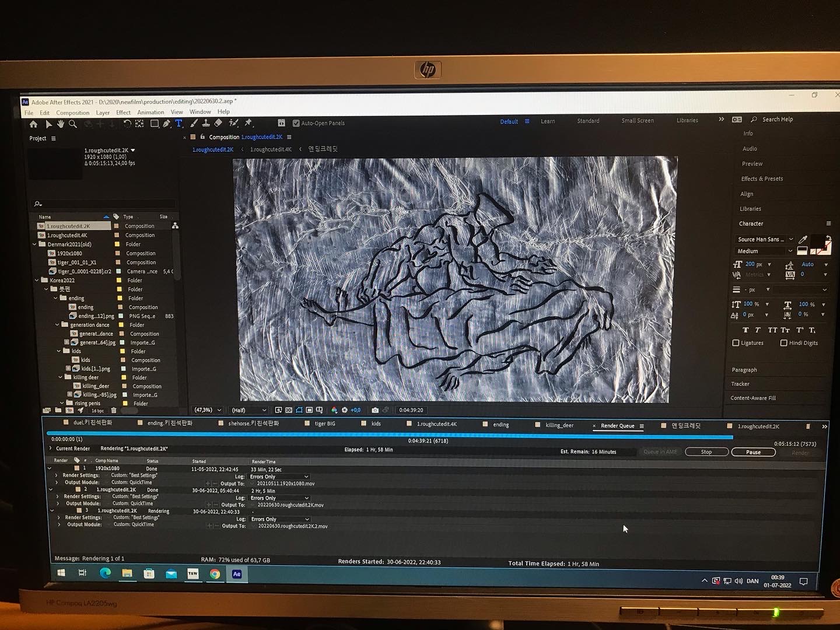The width and height of the screenshot is (840, 630).
Task: Collapse the Denmark2021(old) folder
Action: pos(34,244)
